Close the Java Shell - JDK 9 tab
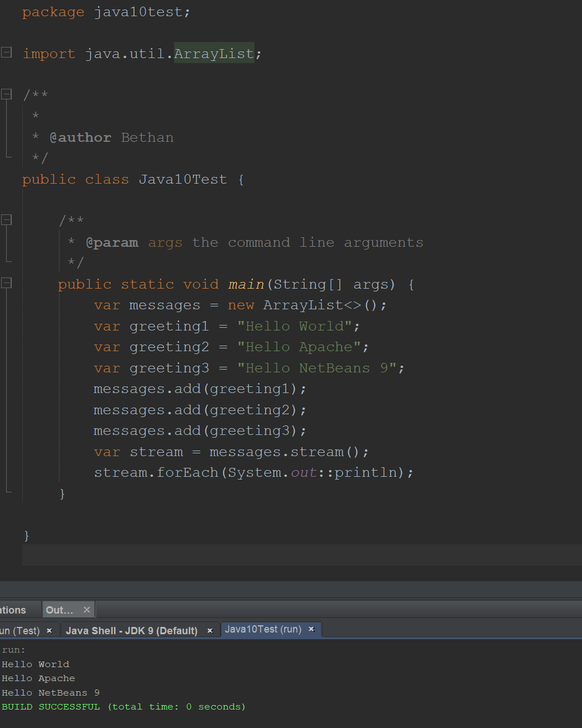582x728 pixels. point(210,630)
